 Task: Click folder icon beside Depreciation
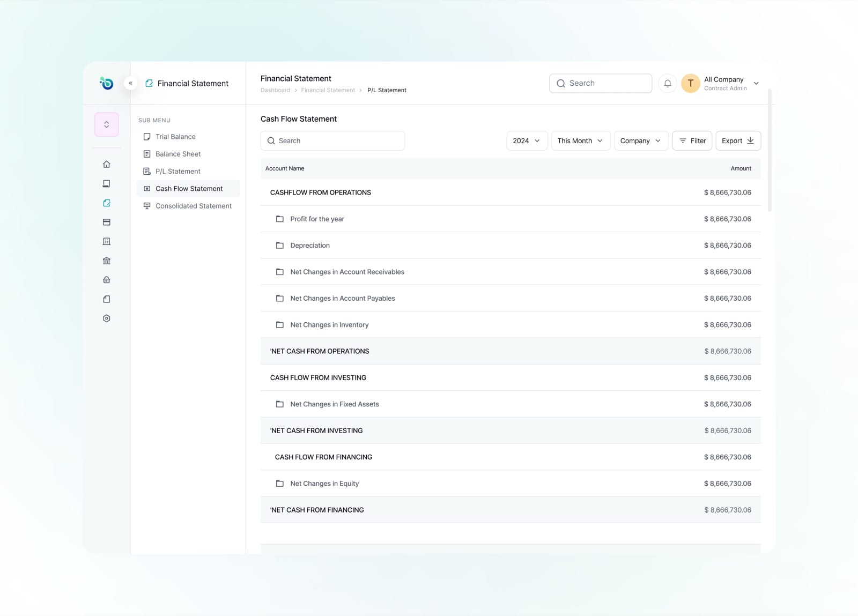pos(280,246)
